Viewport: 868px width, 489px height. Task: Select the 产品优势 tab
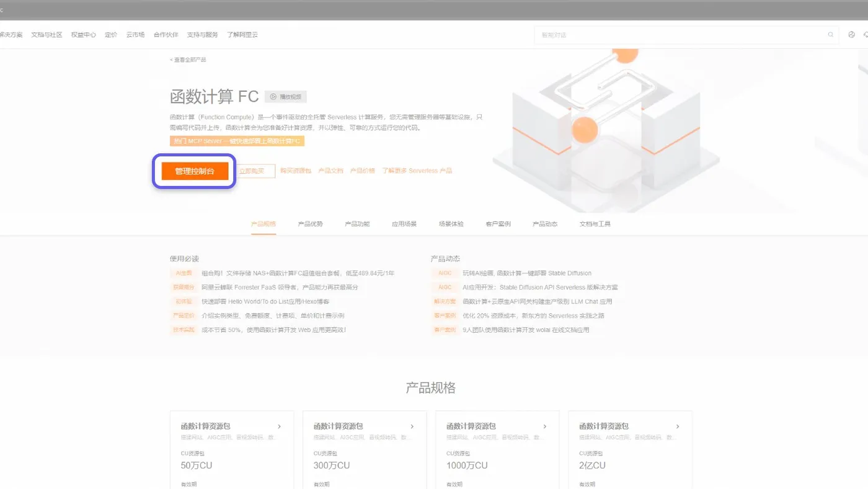(x=311, y=223)
